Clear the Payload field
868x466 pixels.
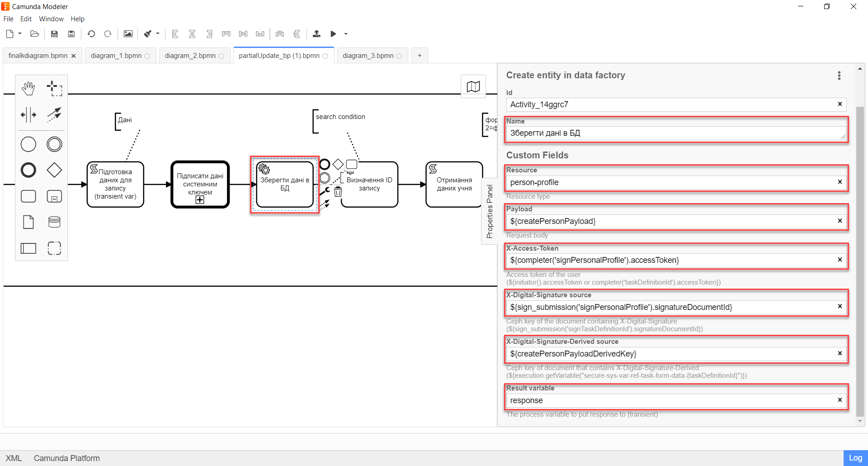840,221
